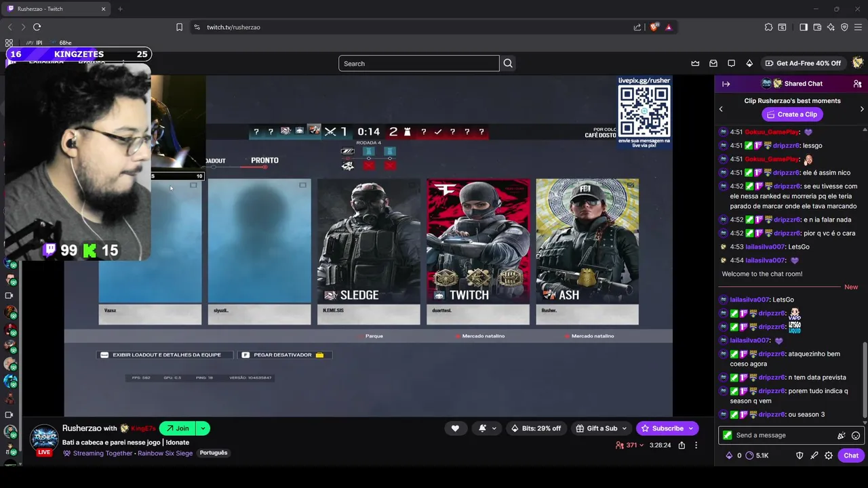Click the purple Subscribe button
868x488 pixels.
tap(667, 428)
